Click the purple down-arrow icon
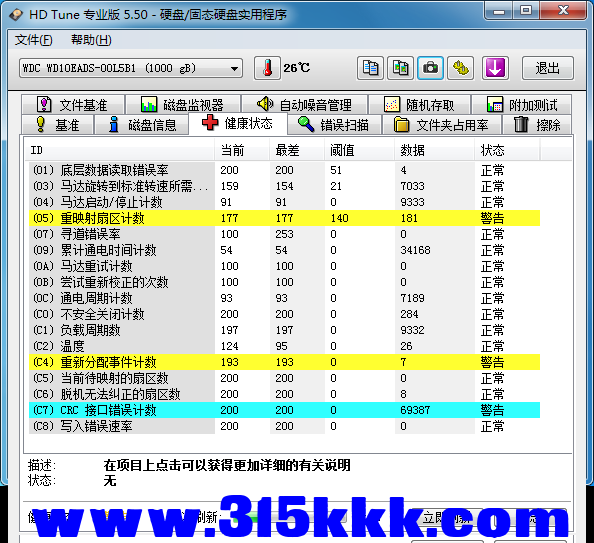The image size is (594, 543). point(495,68)
